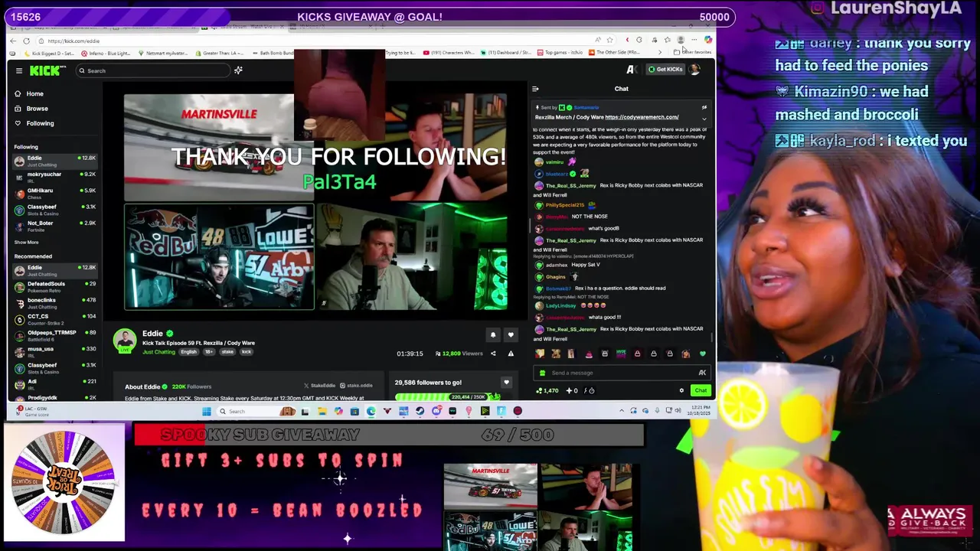This screenshot has height=551, width=980.
Task: Expand the pinned message chevron
Action: click(704, 118)
